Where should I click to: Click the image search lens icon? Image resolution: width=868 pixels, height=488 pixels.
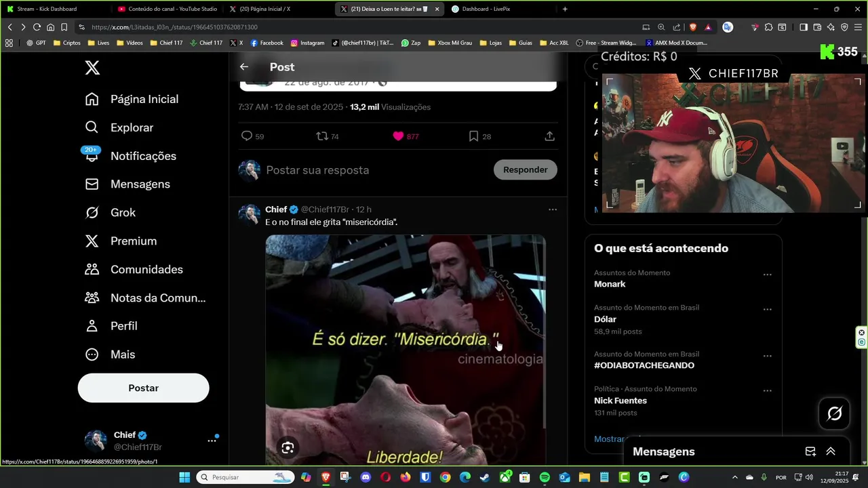[288, 447]
